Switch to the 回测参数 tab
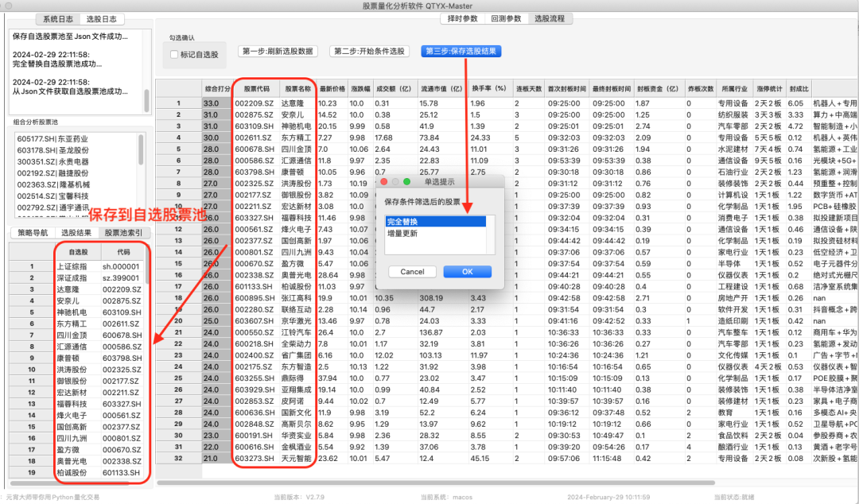The image size is (859, 504). point(506,18)
